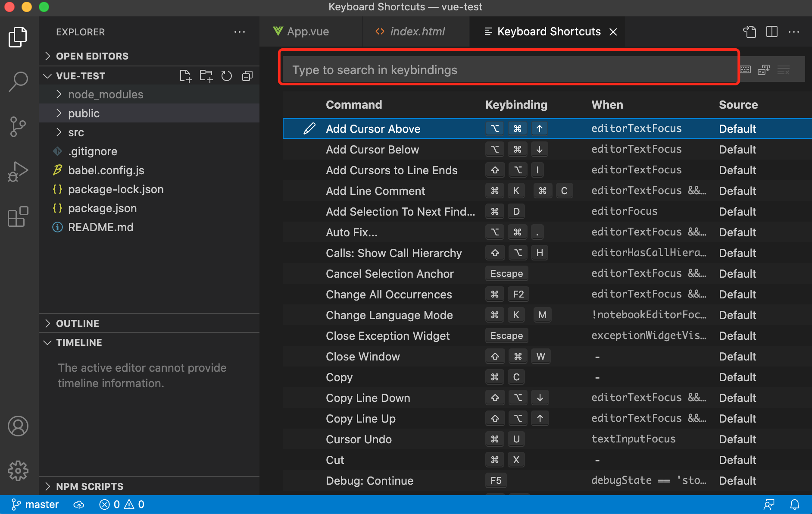Switch to the index.html tab
812x514 pixels.
[x=416, y=32]
